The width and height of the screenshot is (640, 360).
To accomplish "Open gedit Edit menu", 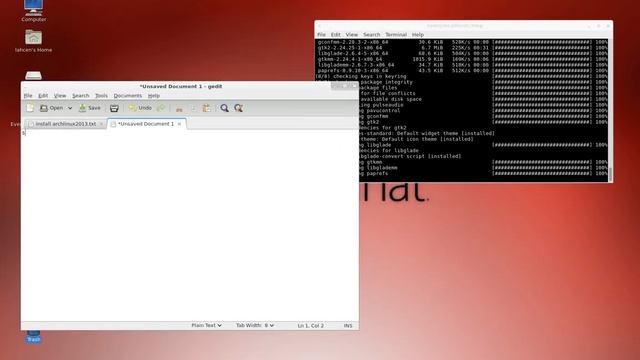I will pos(43,96).
